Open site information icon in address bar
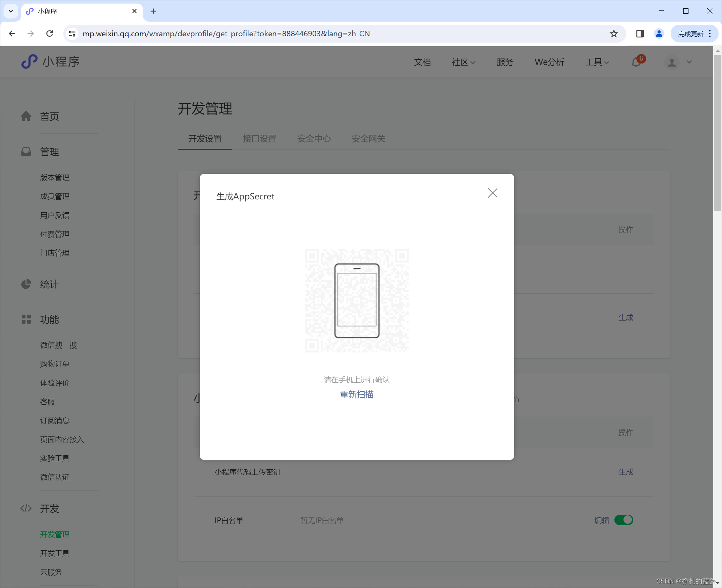The width and height of the screenshot is (722, 588). pos(72,34)
